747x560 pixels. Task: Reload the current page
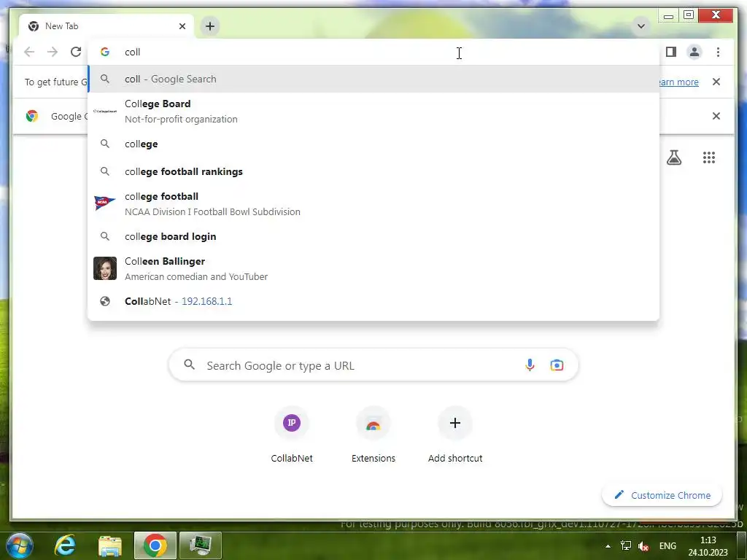[x=76, y=52]
